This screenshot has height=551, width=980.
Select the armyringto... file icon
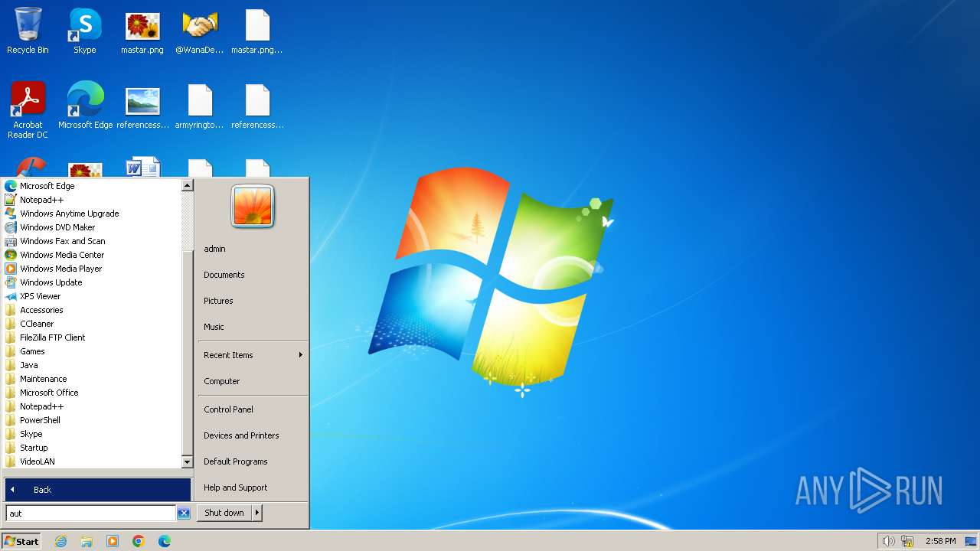[200, 106]
